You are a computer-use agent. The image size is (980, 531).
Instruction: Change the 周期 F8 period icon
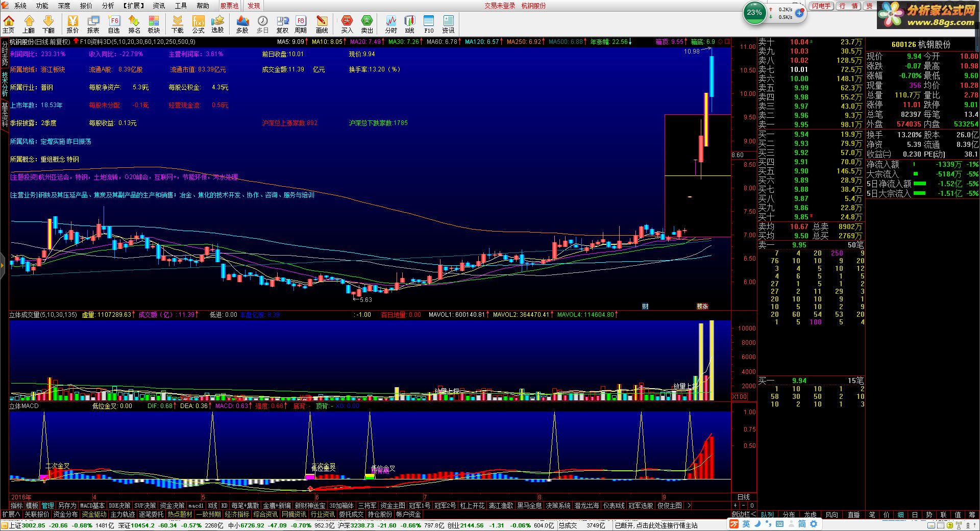click(301, 24)
